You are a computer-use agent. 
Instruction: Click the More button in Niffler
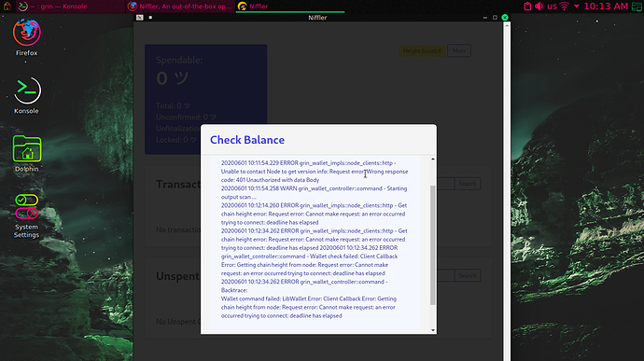click(459, 51)
